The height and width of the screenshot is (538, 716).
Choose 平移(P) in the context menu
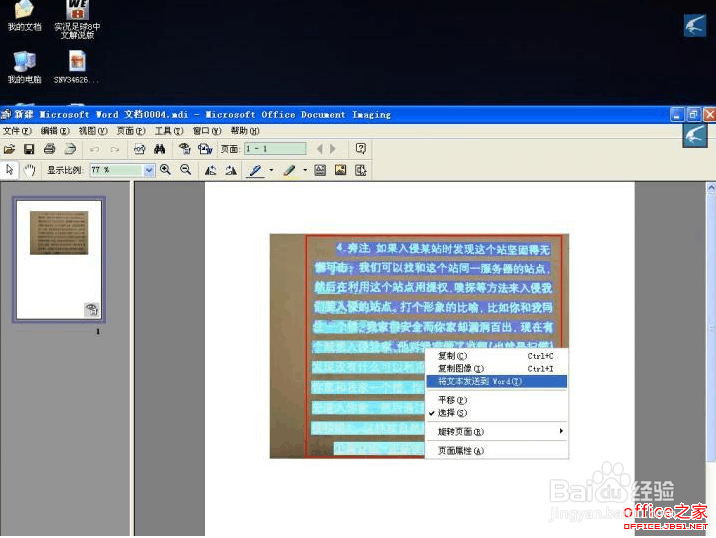pyautogui.click(x=496, y=400)
